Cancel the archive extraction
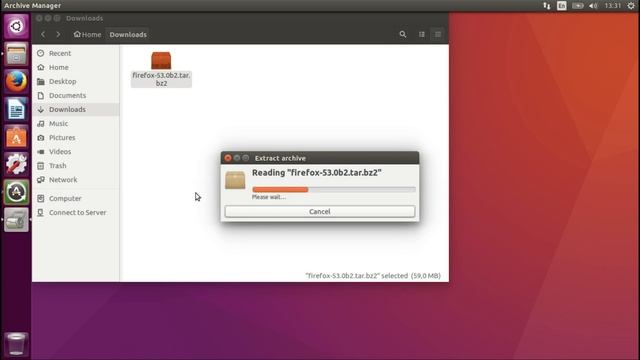This screenshot has height=360, width=640. pos(320,211)
